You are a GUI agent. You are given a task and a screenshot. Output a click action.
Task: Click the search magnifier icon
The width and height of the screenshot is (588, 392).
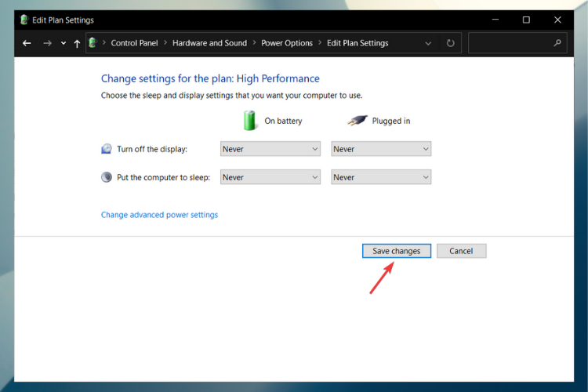click(557, 43)
